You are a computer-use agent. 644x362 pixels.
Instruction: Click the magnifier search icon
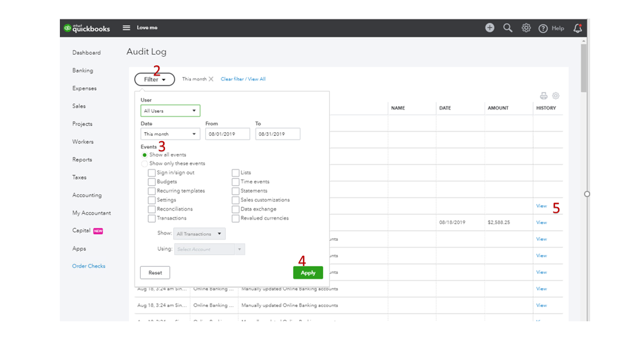(x=508, y=28)
